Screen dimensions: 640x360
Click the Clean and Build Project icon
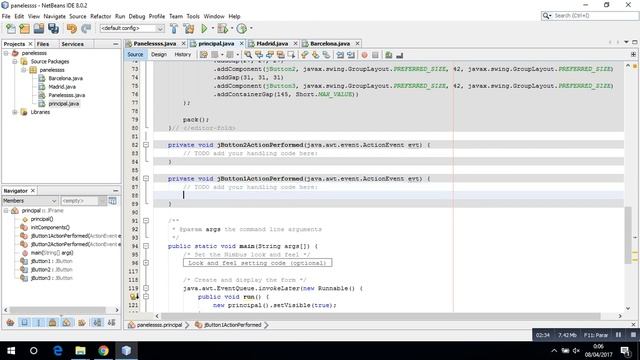point(189,29)
